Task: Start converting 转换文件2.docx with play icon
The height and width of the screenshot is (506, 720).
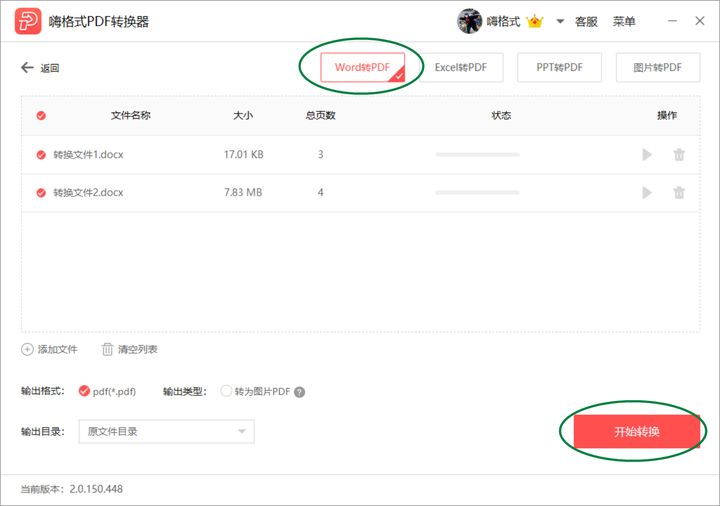Action: click(x=647, y=192)
